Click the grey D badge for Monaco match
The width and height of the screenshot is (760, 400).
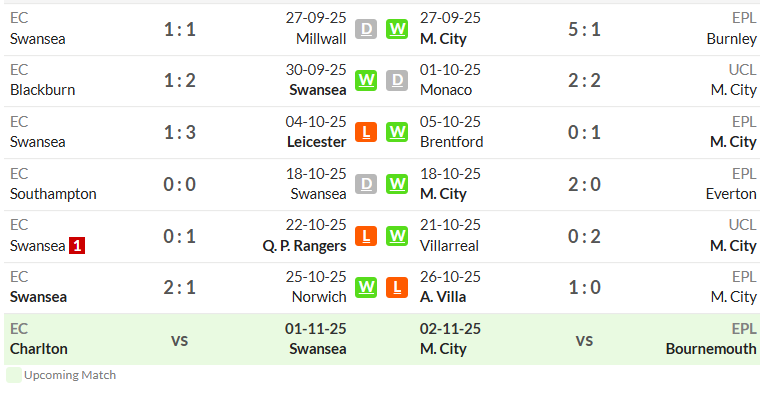click(x=397, y=80)
